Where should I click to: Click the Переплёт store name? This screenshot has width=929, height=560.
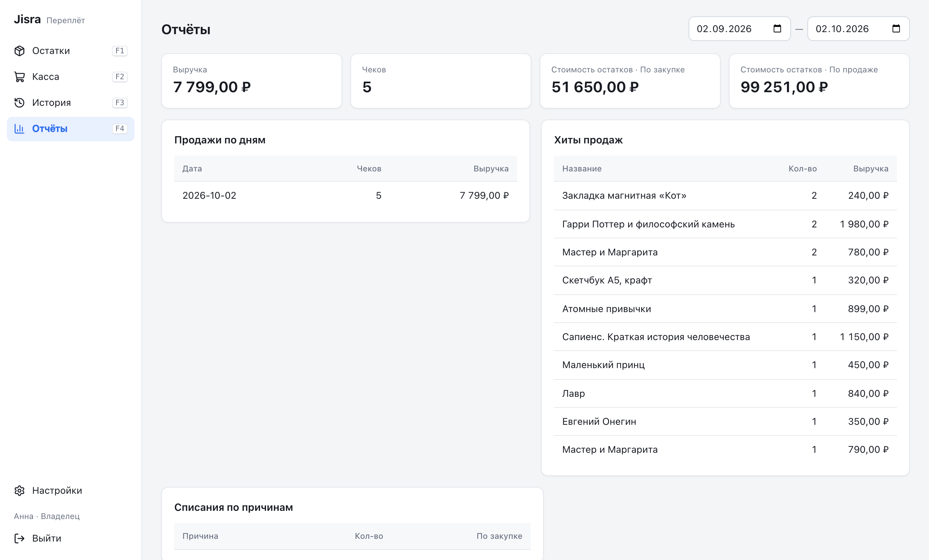coord(66,20)
